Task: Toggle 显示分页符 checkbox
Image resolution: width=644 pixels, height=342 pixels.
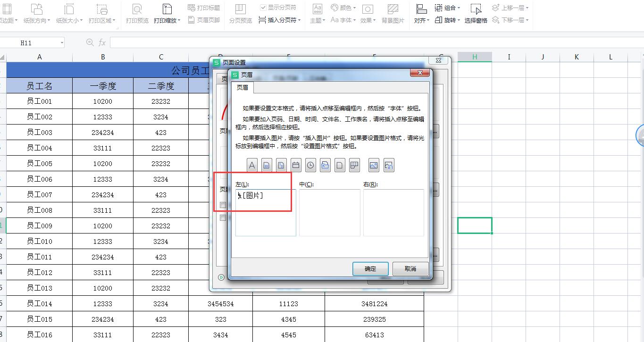Action: pos(263,8)
